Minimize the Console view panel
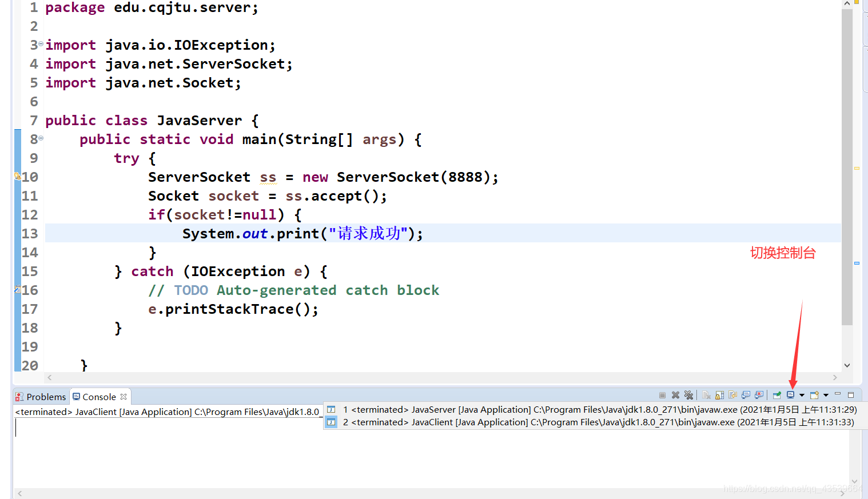 coord(838,394)
